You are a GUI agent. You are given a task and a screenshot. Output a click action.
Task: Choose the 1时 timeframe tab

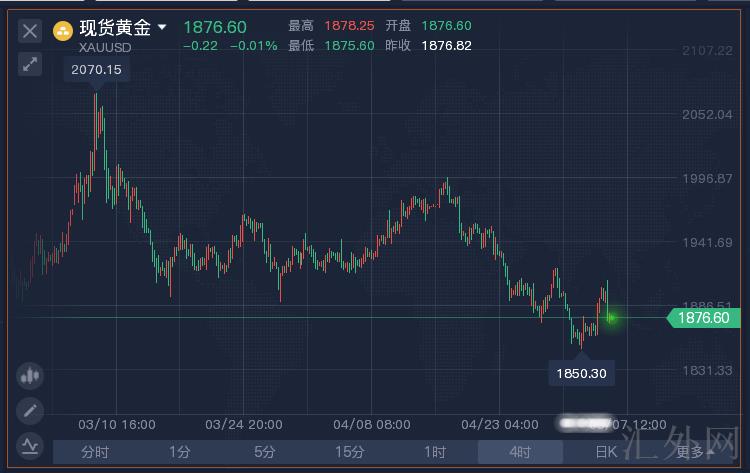(434, 452)
